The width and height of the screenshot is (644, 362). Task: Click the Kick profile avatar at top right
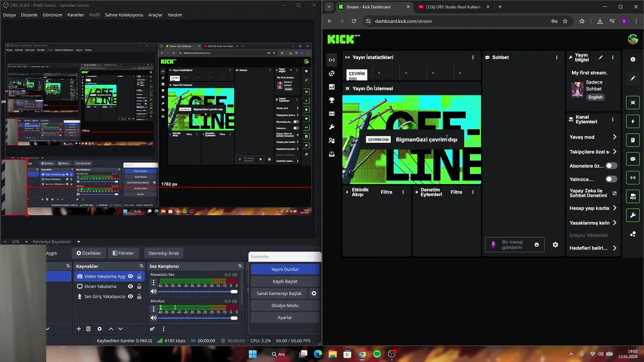tap(633, 39)
